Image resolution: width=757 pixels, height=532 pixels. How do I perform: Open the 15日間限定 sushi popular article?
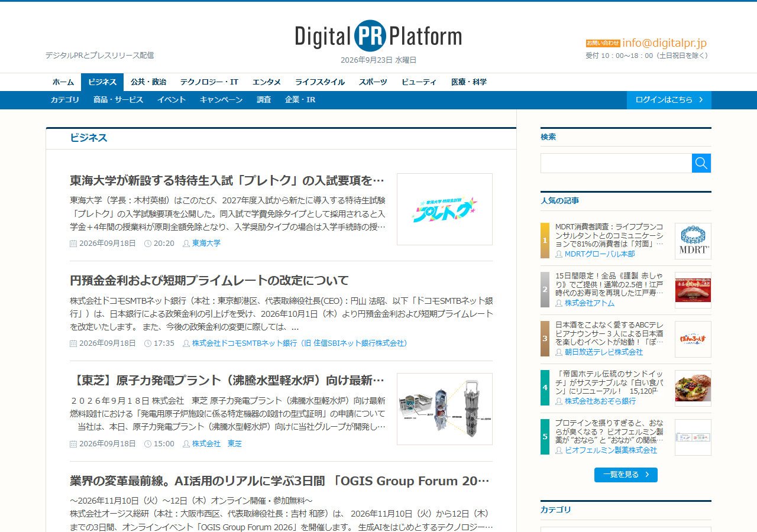[609, 284]
